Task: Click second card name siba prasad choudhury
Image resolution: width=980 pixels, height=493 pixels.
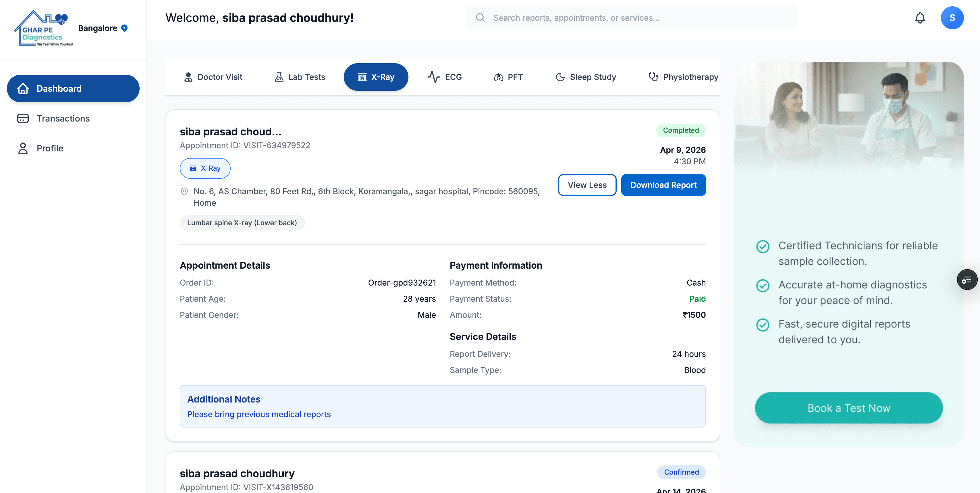Action: (237, 474)
